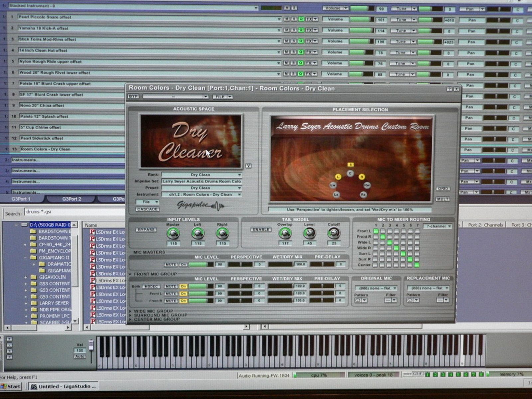Click the Tail Model ENABLE button
532x399 pixels.
261,230
